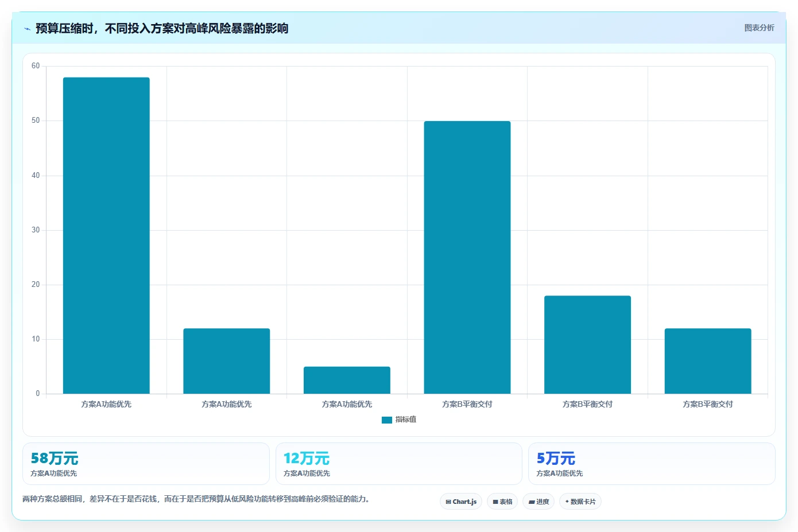Click the y-axis tick label 30
This screenshot has height=532, width=798.
36,230
